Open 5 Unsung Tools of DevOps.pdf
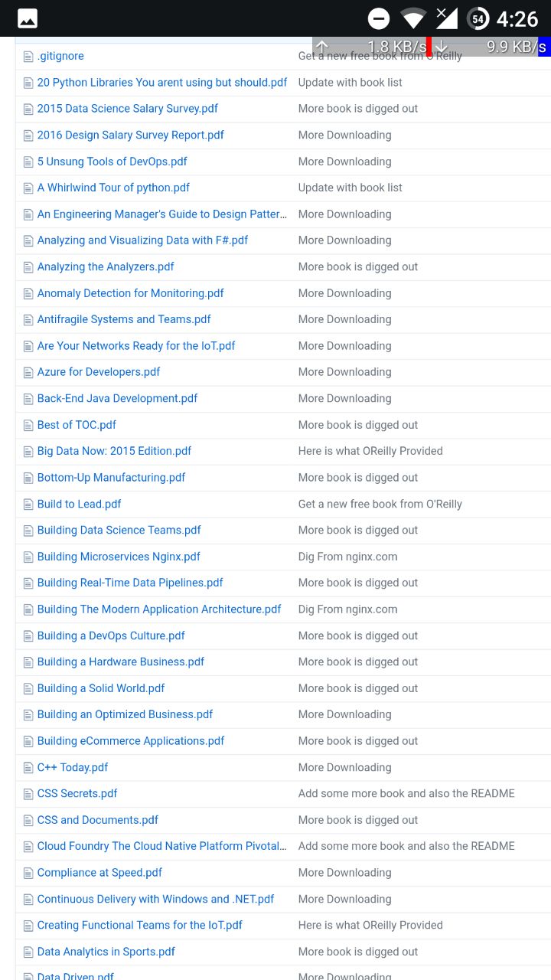The width and height of the screenshot is (551, 980). 112,162
